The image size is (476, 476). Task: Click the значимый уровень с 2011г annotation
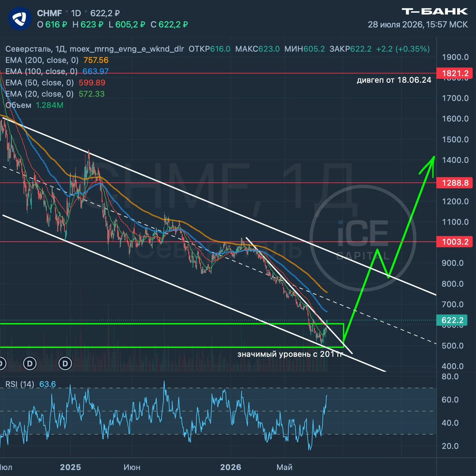tap(290, 354)
